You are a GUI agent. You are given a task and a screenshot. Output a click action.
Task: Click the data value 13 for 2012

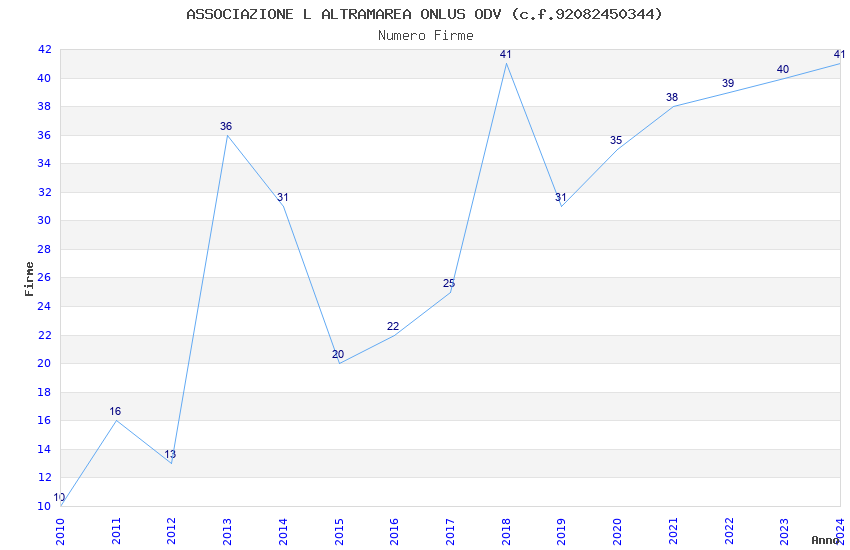coord(170,454)
